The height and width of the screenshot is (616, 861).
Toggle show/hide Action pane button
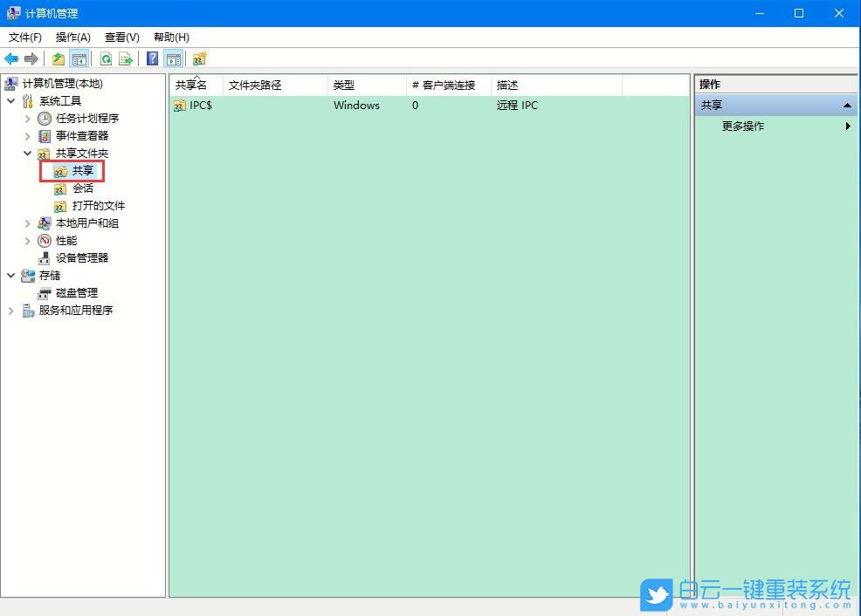(x=174, y=59)
